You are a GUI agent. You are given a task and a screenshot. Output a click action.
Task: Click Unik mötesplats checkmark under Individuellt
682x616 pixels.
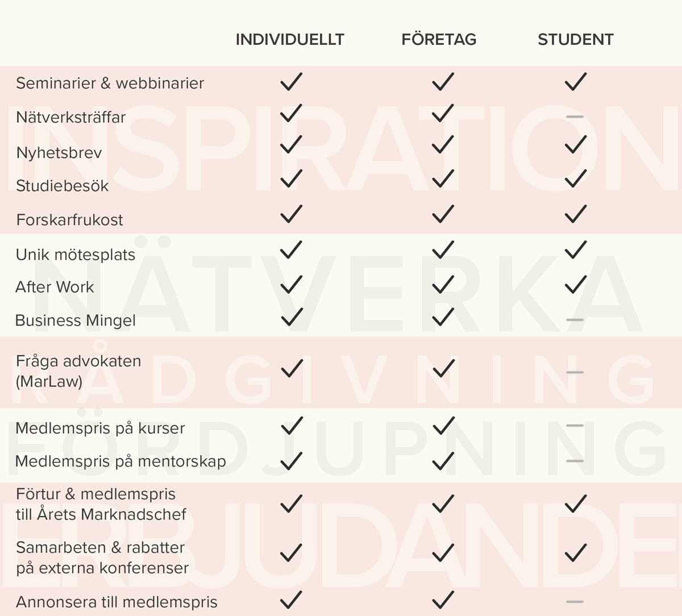click(x=291, y=250)
